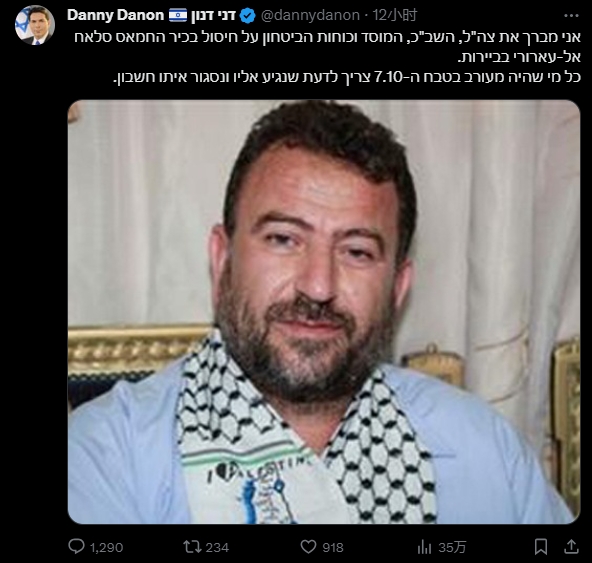Open the attached photo of the man
The height and width of the screenshot is (563, 592).
324,312
